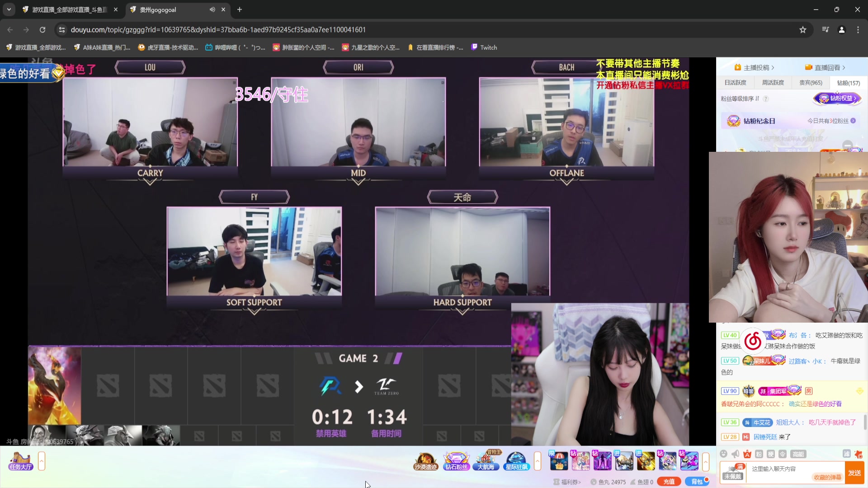Expand the activity list arrow after 星际狂飙
Image resolution: width=868 pixels, height=488 pixels.
pyautogui.click(x=538, y=462)
